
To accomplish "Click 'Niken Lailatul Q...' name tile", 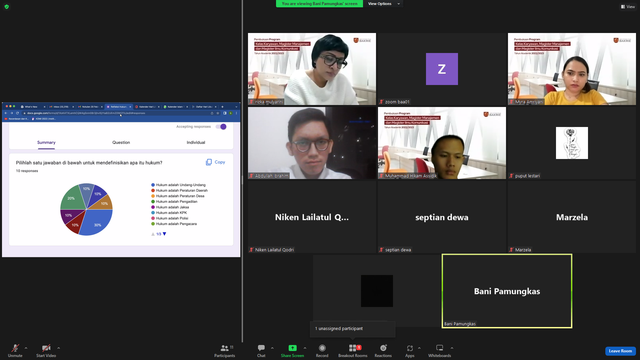I will [x=312, y=217].
